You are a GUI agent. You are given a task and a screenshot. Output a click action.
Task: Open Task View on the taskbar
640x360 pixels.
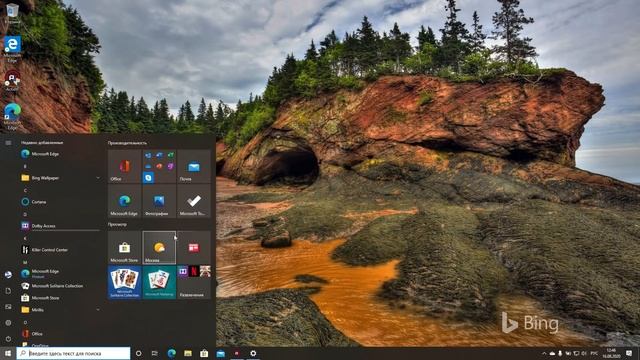coord(155,353)
